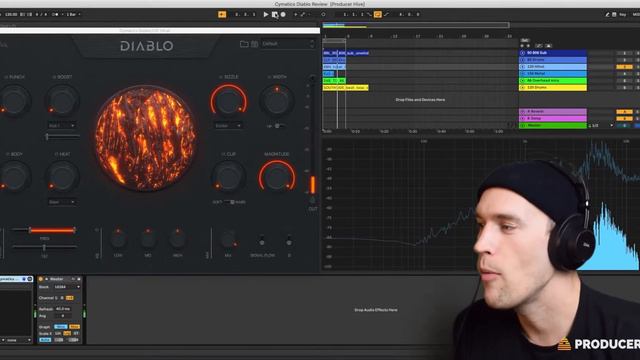Select the green Master track header
Image resolution: width=640 pixels, height=360 pixels.
click(x=553, y=125)
